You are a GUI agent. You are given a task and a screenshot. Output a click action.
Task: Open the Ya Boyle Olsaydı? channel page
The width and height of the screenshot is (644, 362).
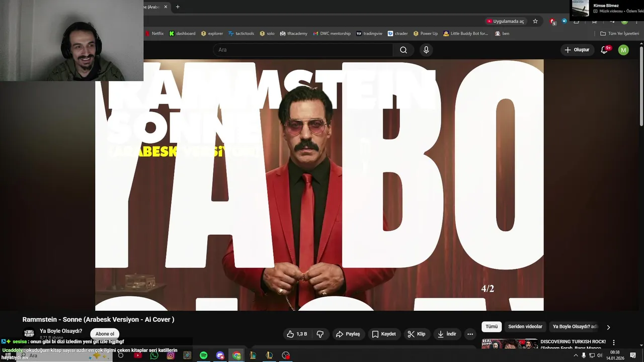[61, 331]
